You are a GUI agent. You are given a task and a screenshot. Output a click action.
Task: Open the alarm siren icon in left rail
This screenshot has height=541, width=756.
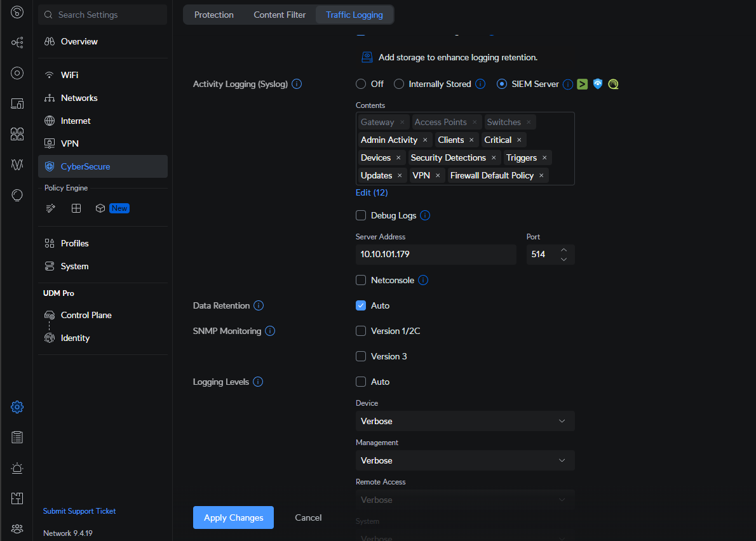click(x=17, y=468)
